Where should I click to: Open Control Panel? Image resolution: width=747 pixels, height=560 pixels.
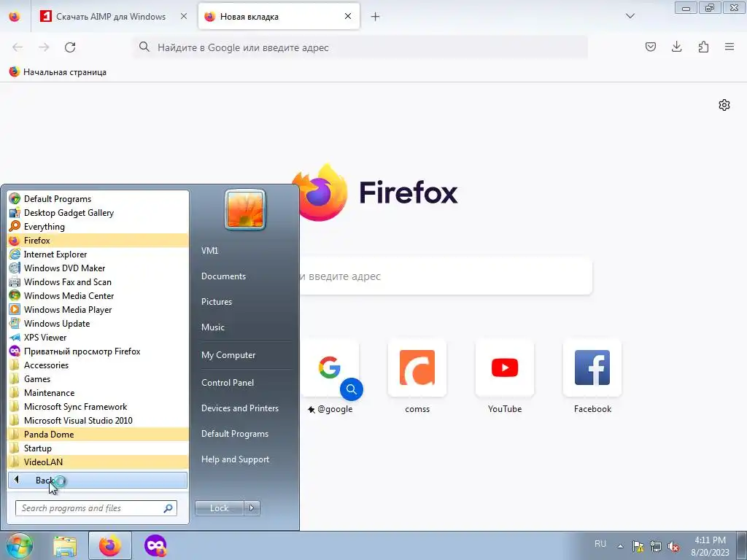coord(228,383)
